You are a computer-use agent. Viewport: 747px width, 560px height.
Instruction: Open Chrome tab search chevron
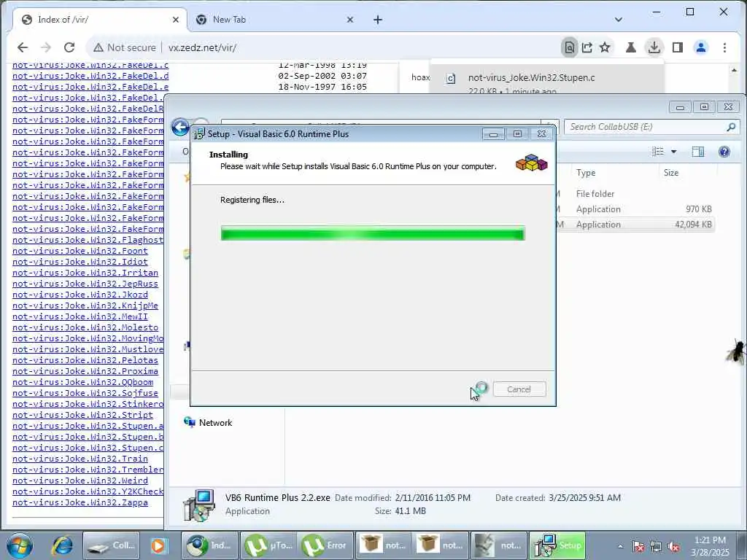click(x=619, y=20)
